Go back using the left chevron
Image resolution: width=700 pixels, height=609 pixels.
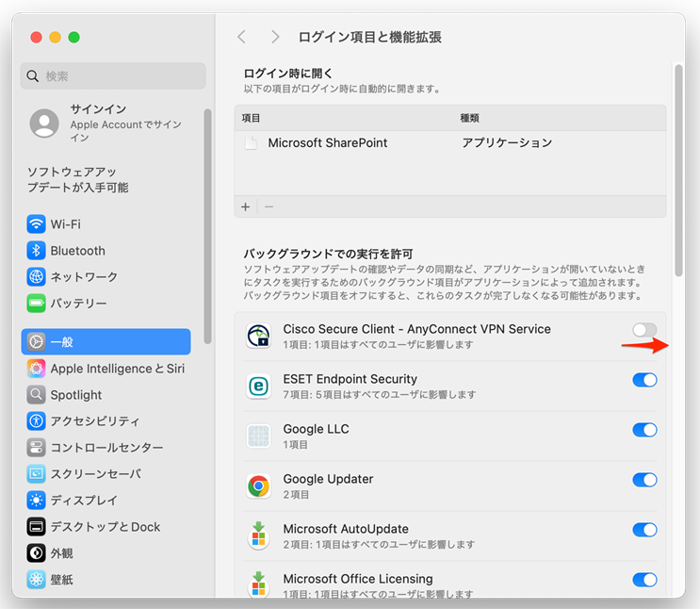pyautogui.click(x=242, y=37)
